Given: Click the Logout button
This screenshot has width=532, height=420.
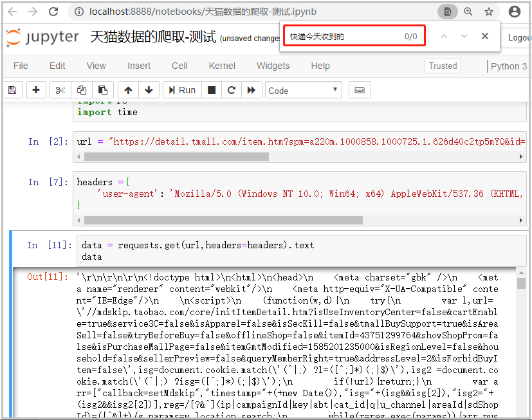Looking at the screenshot, I should click(x=518, y=38).
